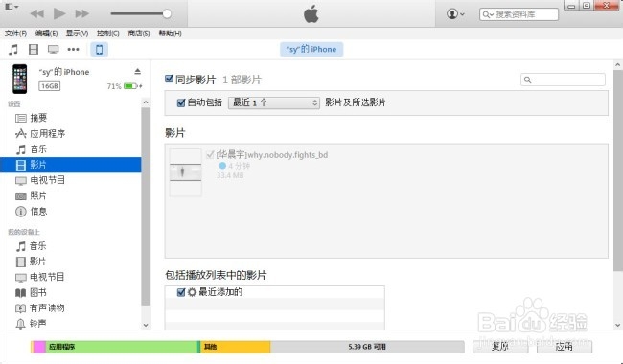Click main pane scrollbar up arrow
Screen dimensions: 623x364
618,65
